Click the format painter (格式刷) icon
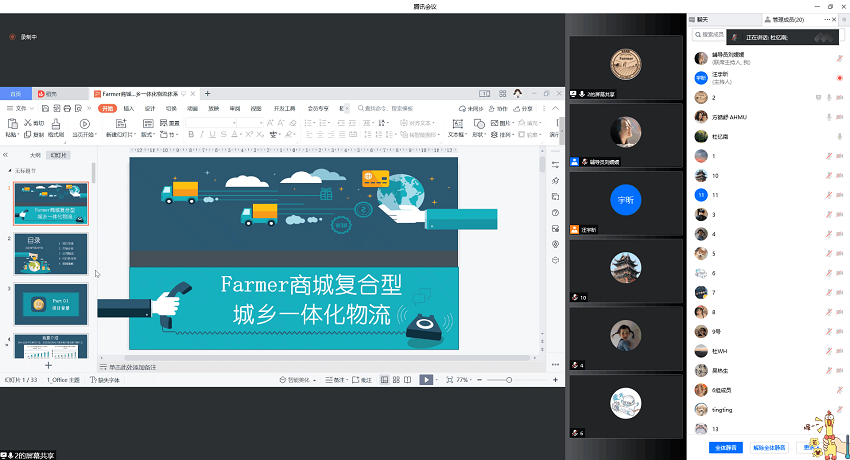 57,125
